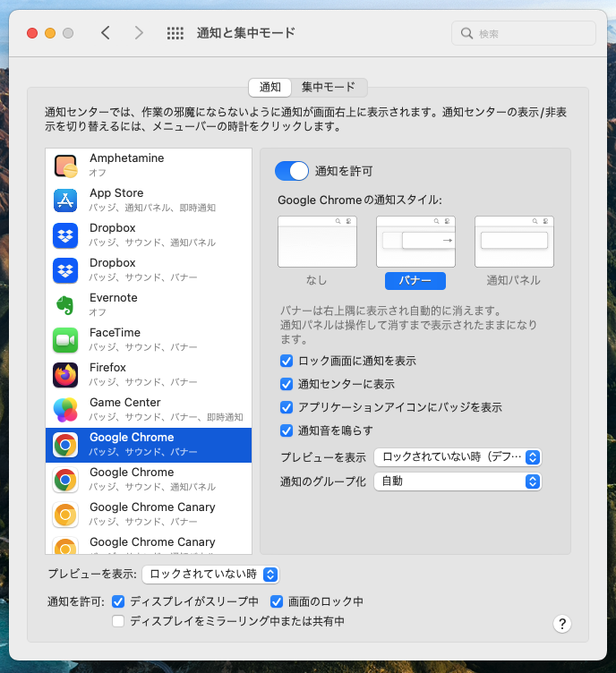Switch to the 集中モード tab
The image size is (616, 673).
328,88
